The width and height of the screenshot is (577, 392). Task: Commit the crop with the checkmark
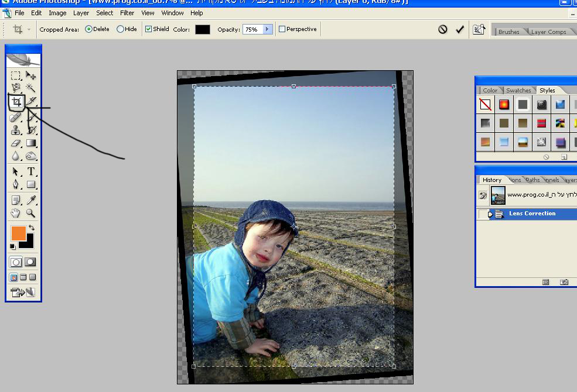pyautogui.click(x=460, y=29)
